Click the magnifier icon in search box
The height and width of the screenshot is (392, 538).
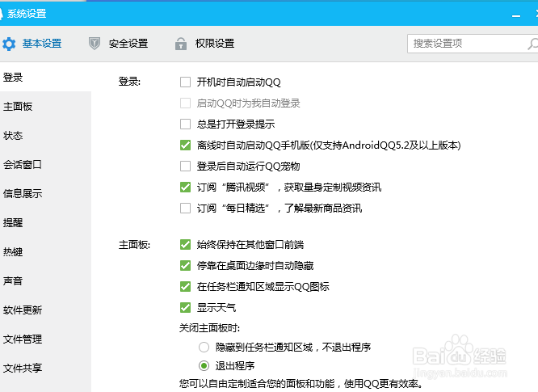click(x=532, y=44)
